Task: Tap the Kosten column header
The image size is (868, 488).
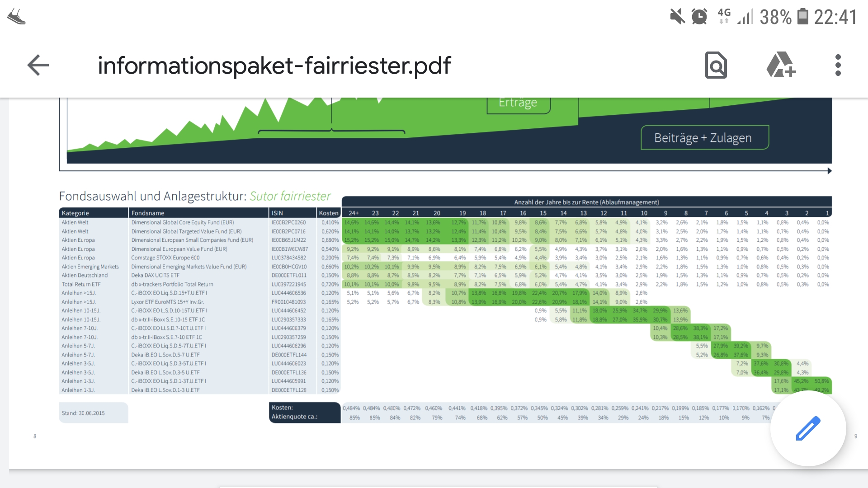Action: coord(328,213)
